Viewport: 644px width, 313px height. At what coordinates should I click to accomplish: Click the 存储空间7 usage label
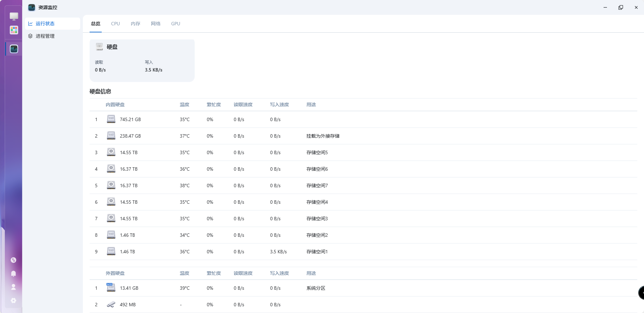click(317, 186)
